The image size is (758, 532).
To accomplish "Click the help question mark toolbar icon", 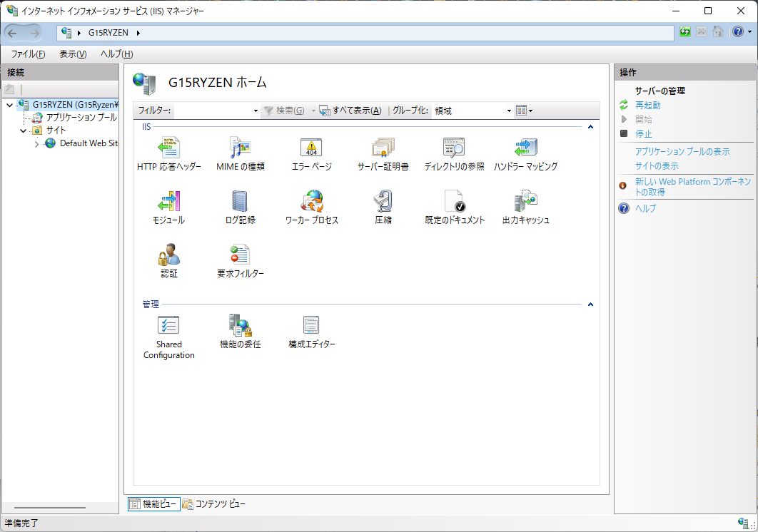I will (738, 32).
